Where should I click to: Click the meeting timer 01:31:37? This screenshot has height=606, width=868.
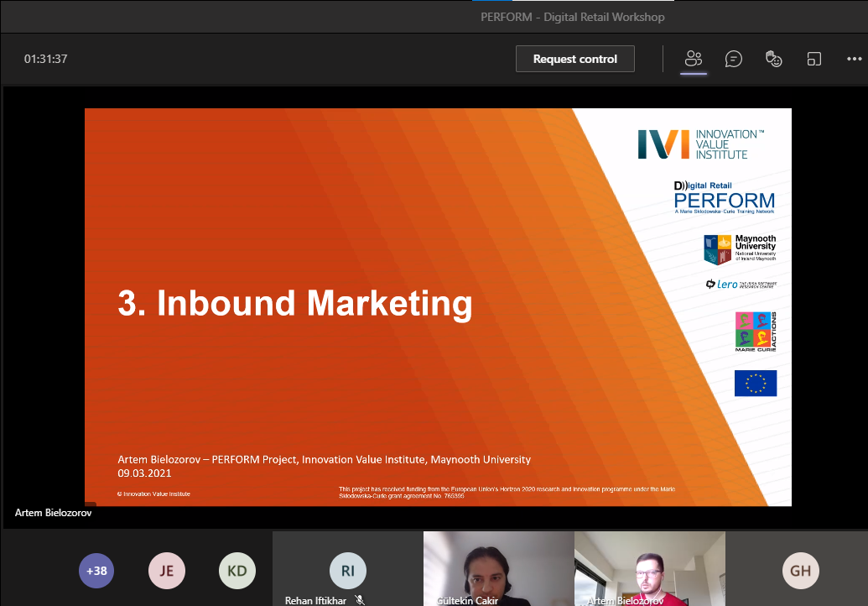coord(45,59)
